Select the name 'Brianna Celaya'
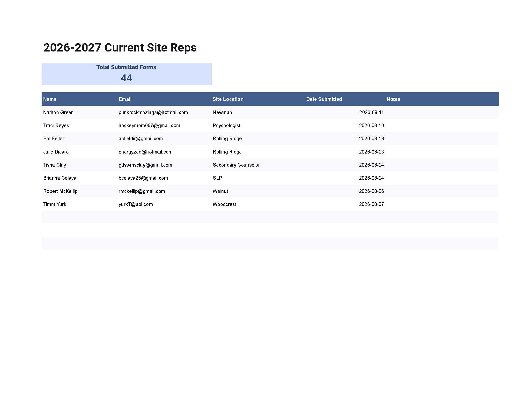 (x=60, y=178)
